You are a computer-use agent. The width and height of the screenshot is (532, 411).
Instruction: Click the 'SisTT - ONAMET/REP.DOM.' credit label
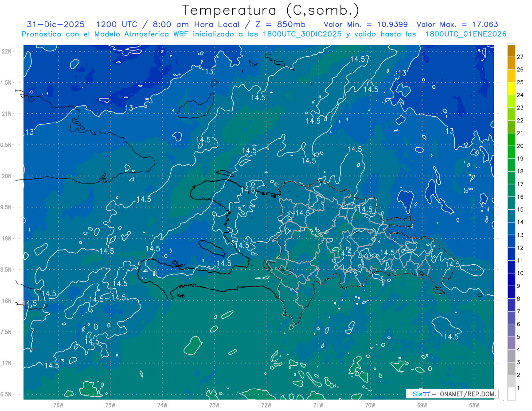click(452, 394)
